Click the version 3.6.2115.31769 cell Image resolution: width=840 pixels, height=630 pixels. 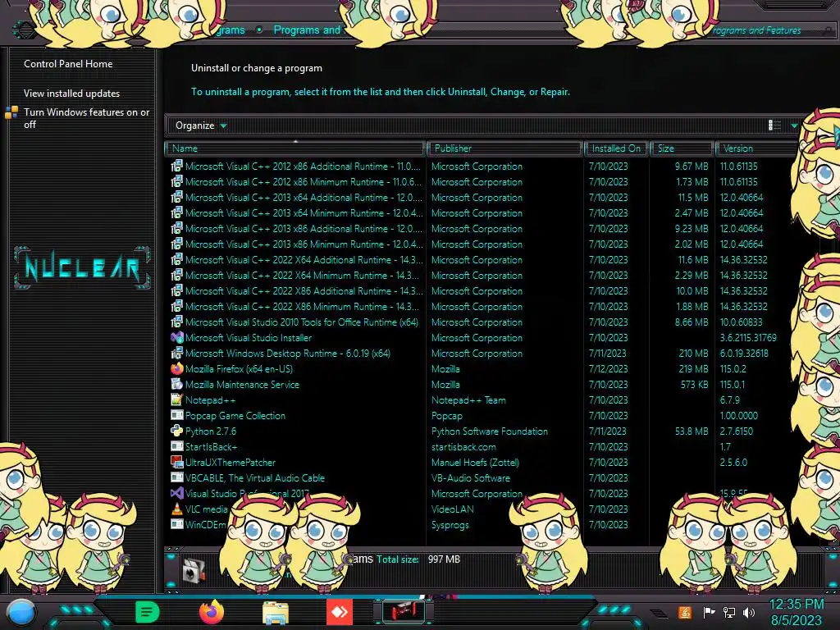coord(748,337)
